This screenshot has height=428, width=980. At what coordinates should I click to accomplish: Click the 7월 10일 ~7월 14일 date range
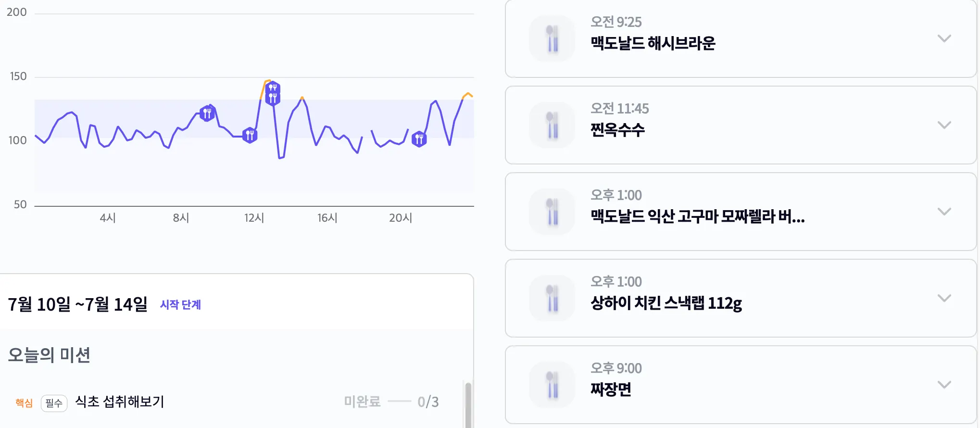pyautogui.click(x=77, y=304)
